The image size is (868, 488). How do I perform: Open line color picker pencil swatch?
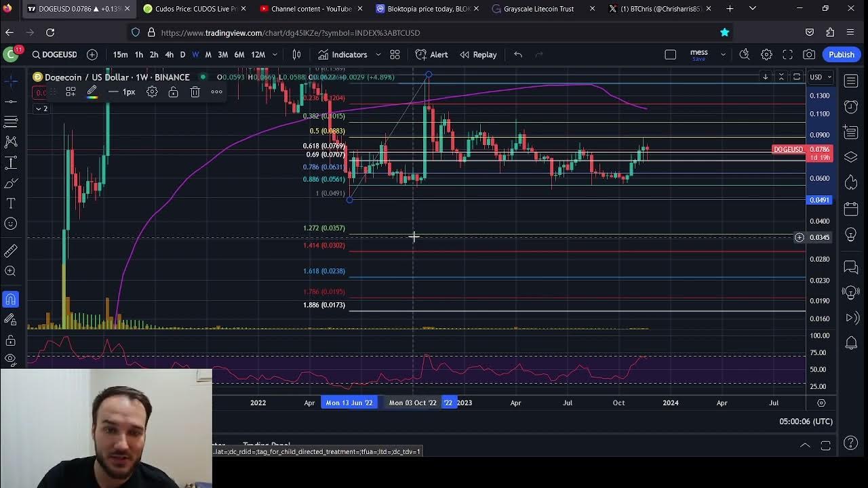[92, 92]
